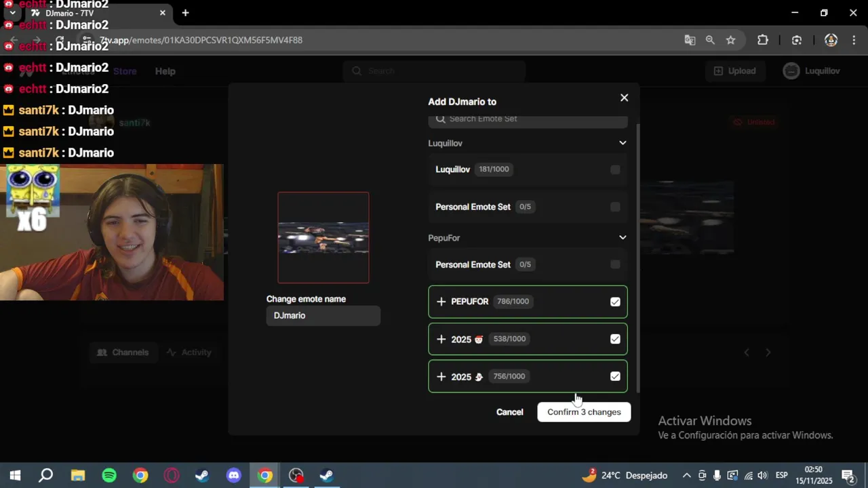Click the browser address bar URL
Viewport: 868px width, 488px height.
tap(201, 40)
